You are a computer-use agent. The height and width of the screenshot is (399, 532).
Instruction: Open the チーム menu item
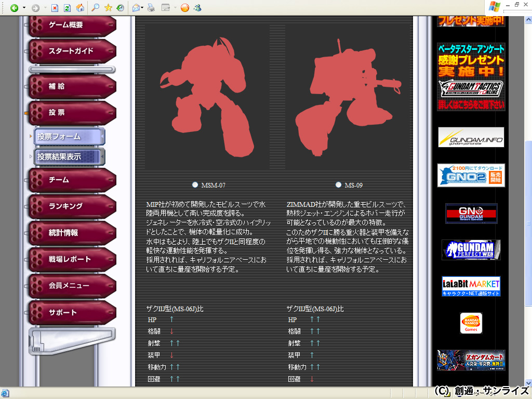tap(72, 180)
